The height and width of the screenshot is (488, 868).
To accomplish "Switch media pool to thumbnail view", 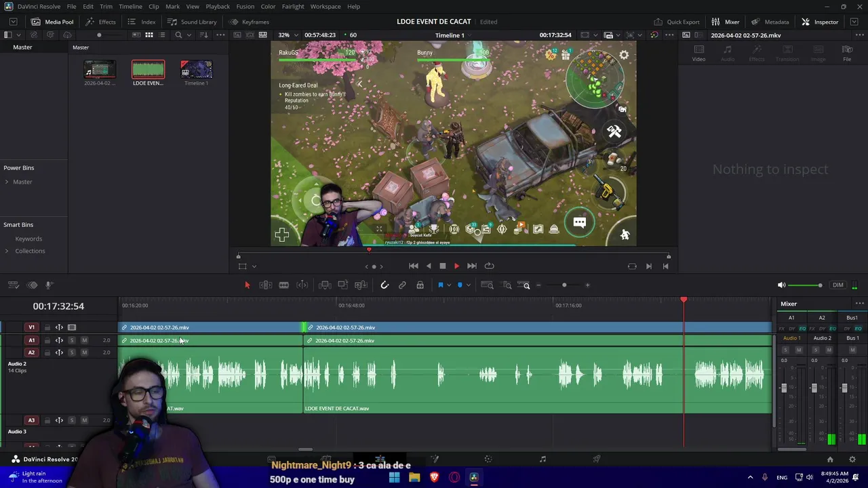I will click(149, 35).
